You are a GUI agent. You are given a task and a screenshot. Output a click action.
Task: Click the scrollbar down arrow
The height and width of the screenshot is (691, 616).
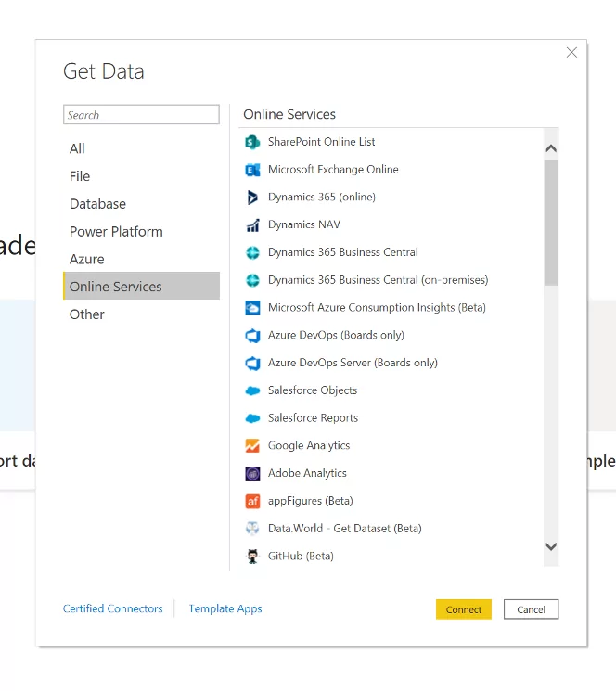551,546
